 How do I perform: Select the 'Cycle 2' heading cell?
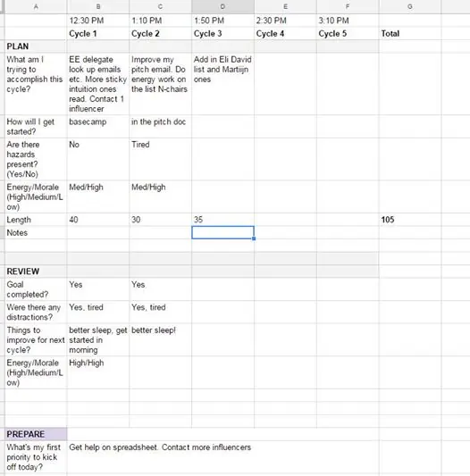161,33
